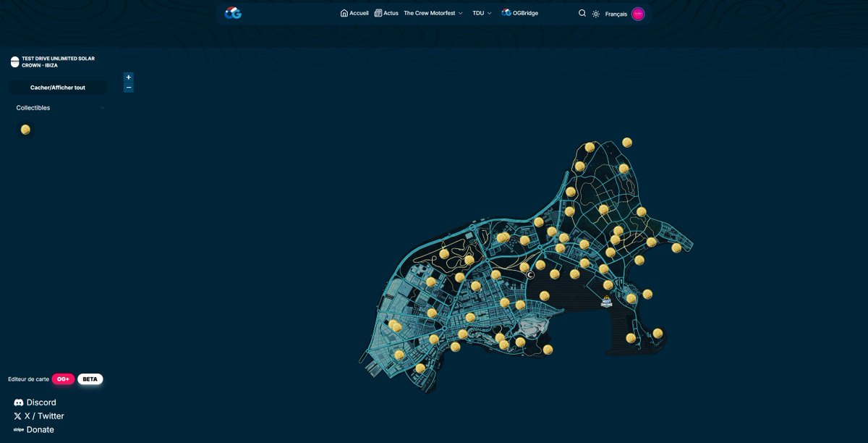
Task: Click the Collectibles category label
Action: pos(33,108)
